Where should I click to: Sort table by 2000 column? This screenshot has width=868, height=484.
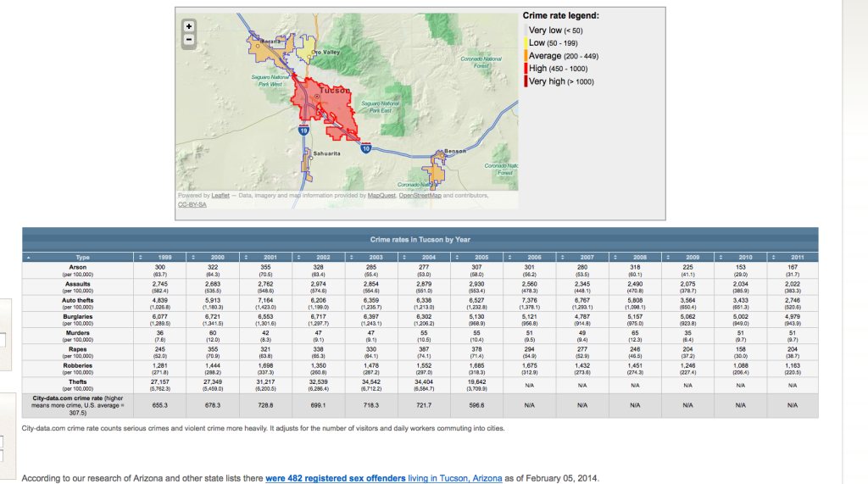click(213, 258)
